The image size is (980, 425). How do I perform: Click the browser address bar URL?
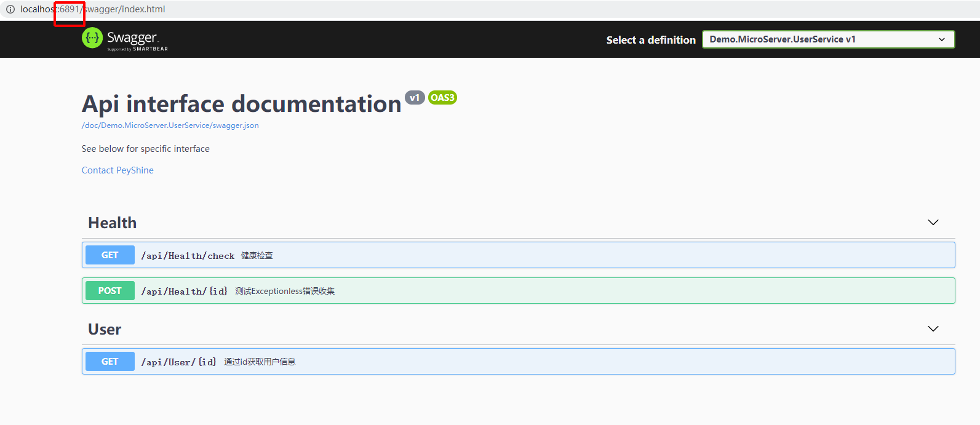tap(93, 9)
